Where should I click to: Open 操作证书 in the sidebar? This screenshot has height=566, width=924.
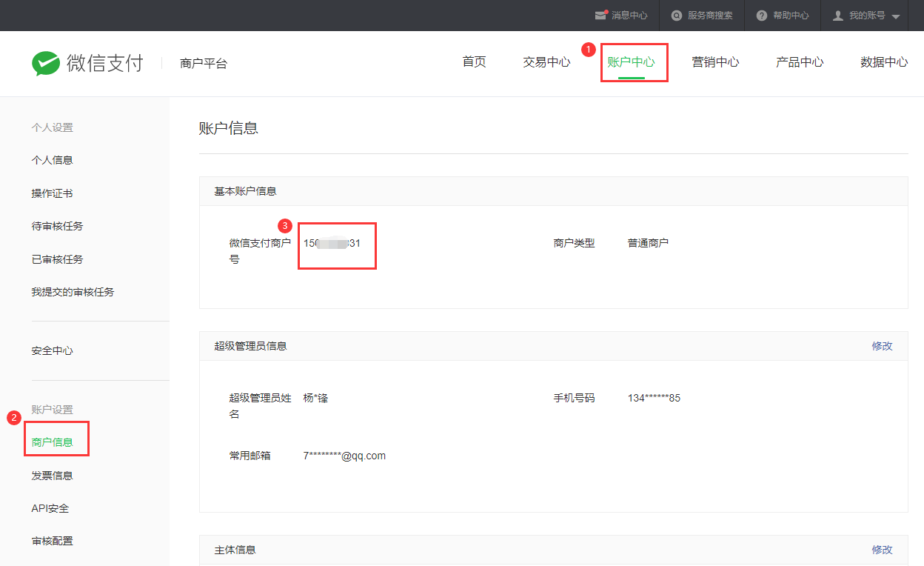[52, 193]
